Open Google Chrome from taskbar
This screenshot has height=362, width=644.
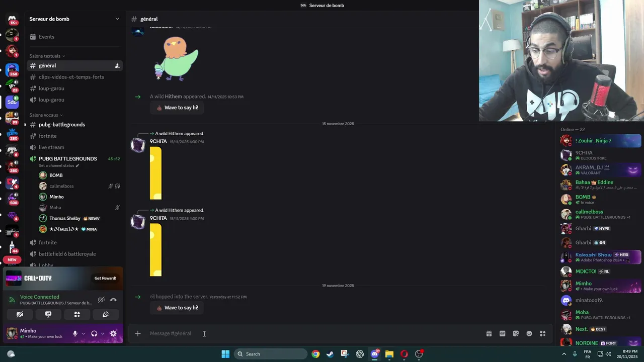coord(315,354)
